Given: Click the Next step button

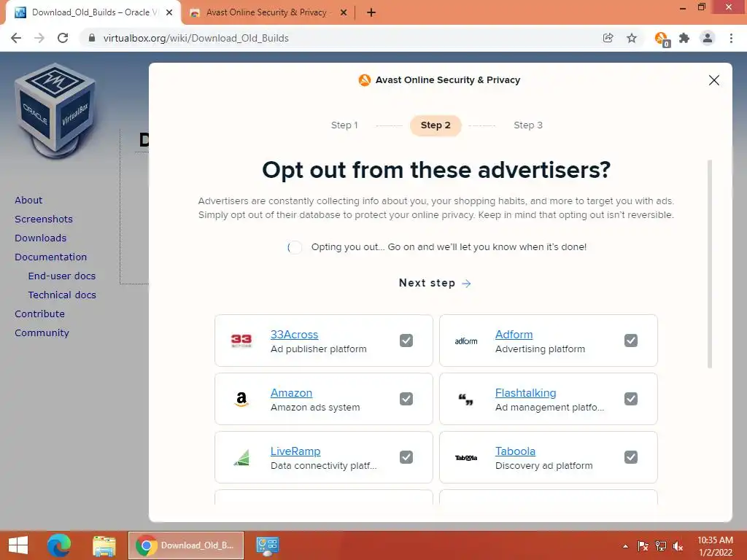Looking at the screenshot, I should pyautogui.click(x=436, y=284).
